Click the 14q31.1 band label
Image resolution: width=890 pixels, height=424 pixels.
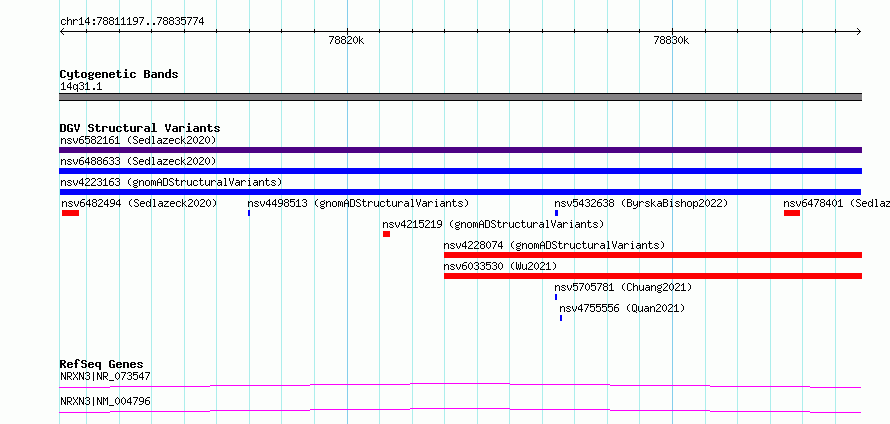click(x=81, y=87)
